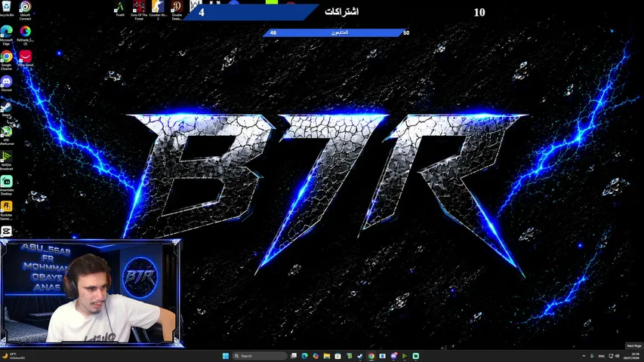Open the green B taskbar app
The height and width of the screenshot is (362, 644).
coord(349,356)
